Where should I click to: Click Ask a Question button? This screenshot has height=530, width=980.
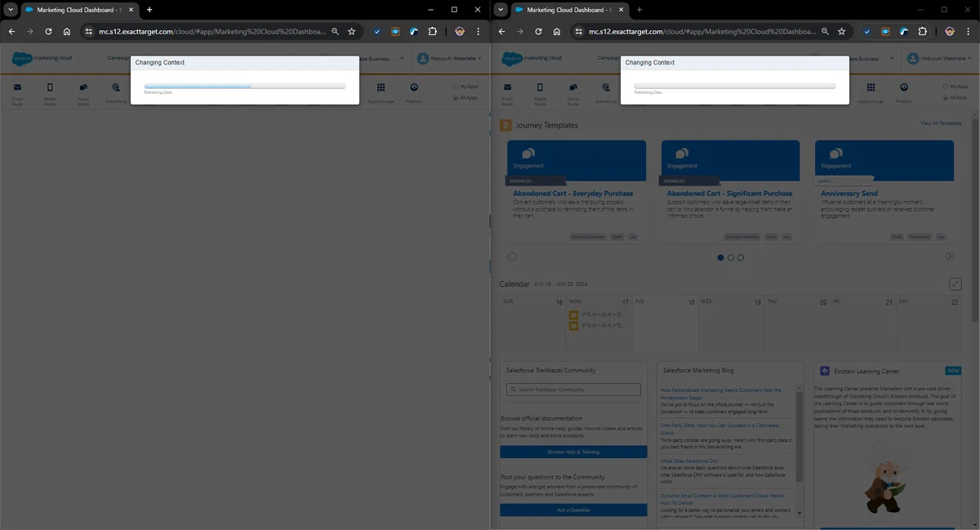click(x=573, y=510)
